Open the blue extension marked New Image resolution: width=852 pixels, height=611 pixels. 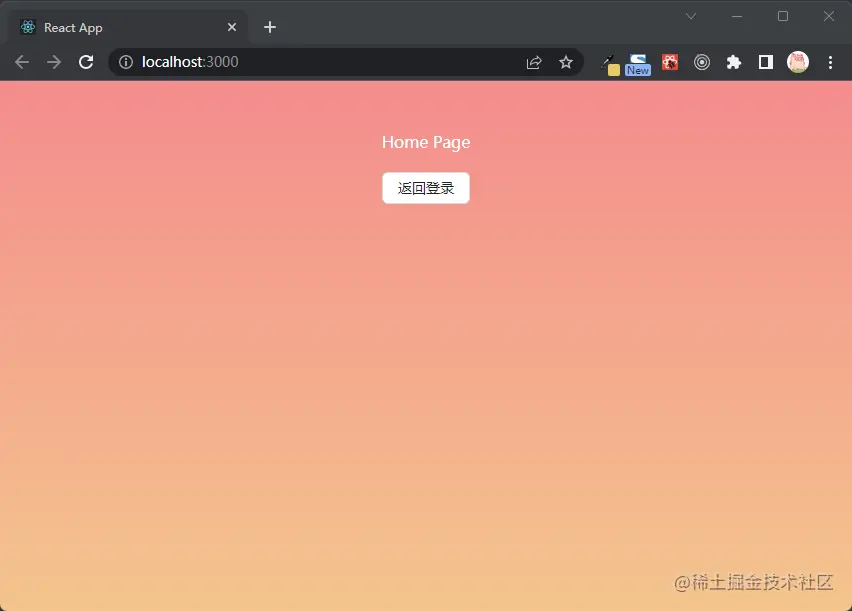point(638,62)
